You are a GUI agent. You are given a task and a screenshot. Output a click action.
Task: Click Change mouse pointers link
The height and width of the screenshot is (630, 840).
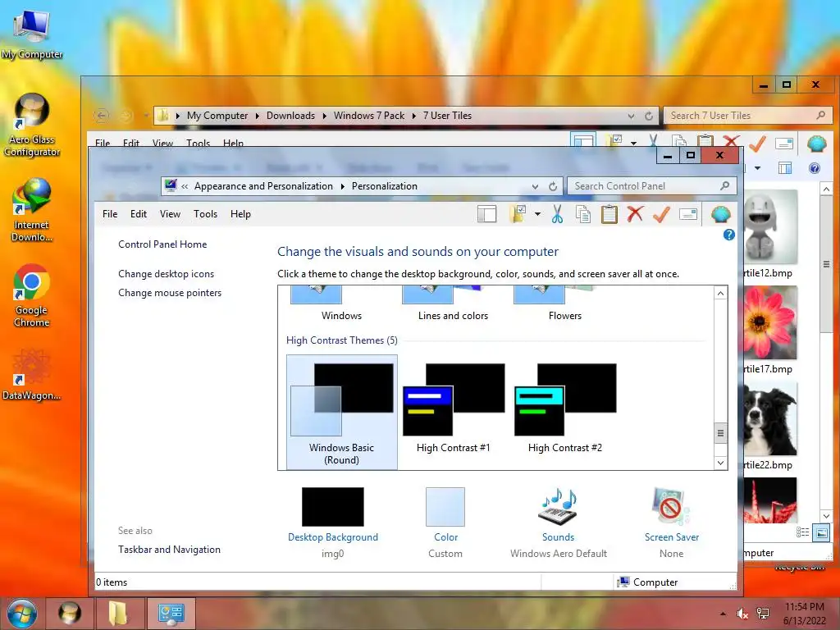[x=170, y=293]
